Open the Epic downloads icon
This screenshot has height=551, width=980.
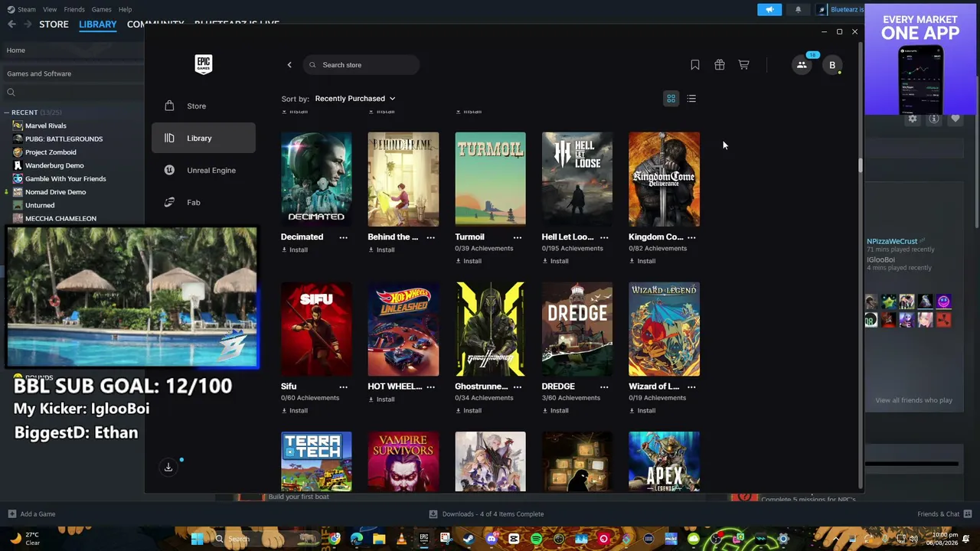pos(168,467)
